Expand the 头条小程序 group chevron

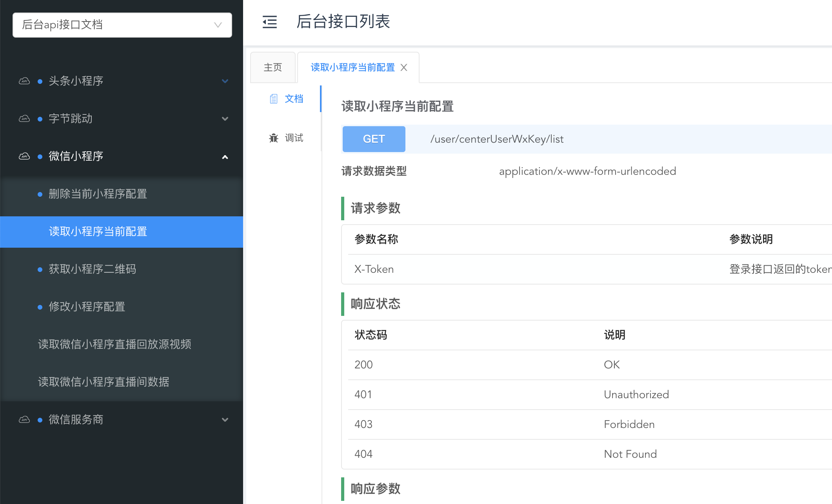coord(225,81)
